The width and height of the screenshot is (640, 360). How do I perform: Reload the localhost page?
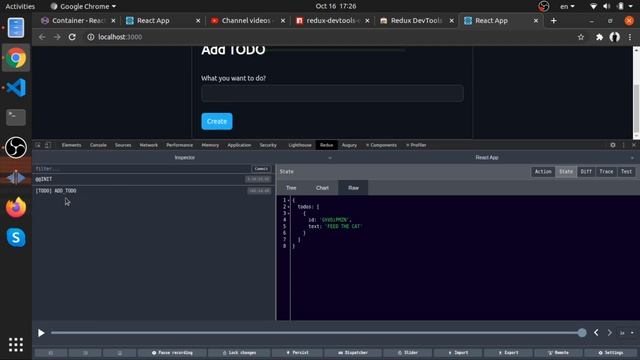pyautogui.click(x=72, y=37)
